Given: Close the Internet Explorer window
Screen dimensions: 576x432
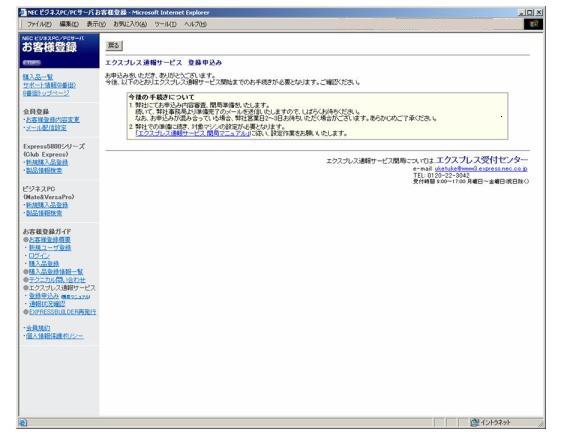Looking at the screenshot, I should coord(539,12).
